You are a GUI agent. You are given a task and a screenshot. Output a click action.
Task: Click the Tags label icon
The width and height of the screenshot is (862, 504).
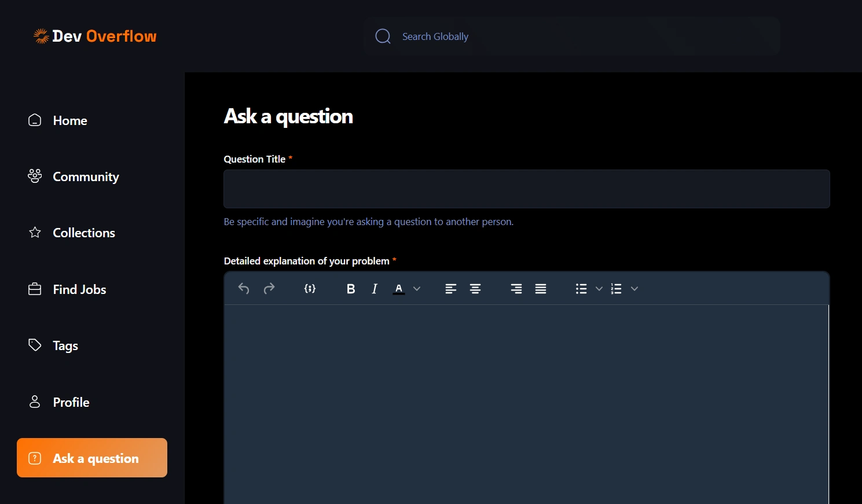tap(35, 345)
